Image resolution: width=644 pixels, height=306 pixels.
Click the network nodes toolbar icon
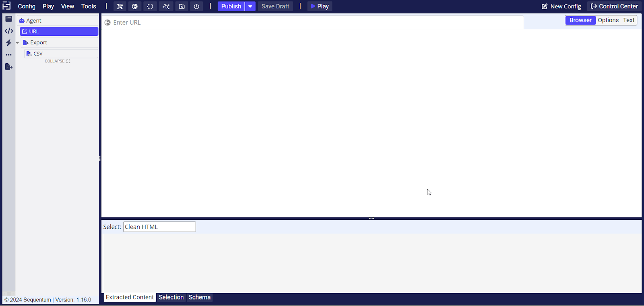point(166,6)
